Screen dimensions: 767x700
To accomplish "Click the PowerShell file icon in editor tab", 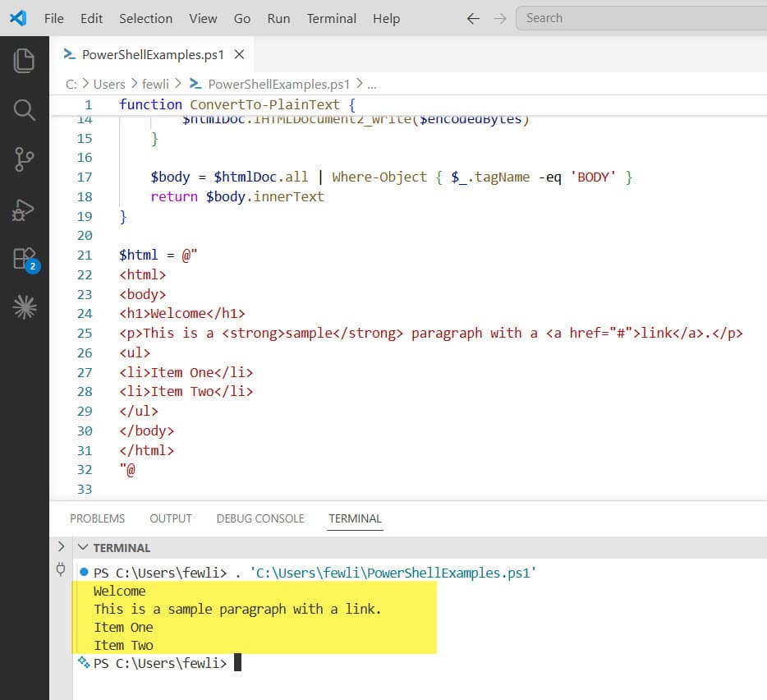I will tap(70, 54).
